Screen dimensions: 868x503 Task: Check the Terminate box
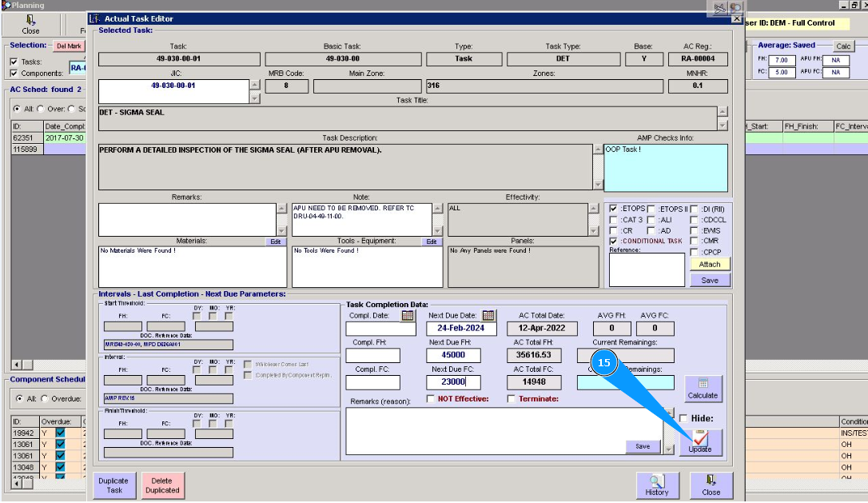pos(511,398)
